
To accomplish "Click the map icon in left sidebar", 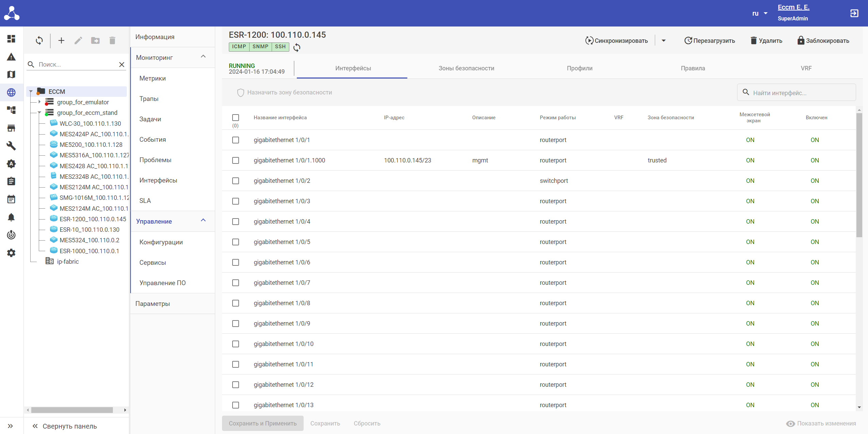I will pos(11,74).
